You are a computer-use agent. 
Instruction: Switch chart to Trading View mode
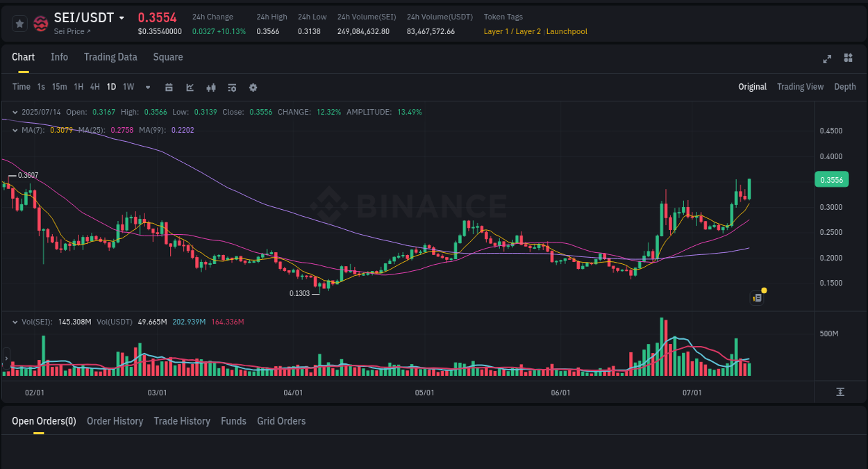click(x=800, y=87)
